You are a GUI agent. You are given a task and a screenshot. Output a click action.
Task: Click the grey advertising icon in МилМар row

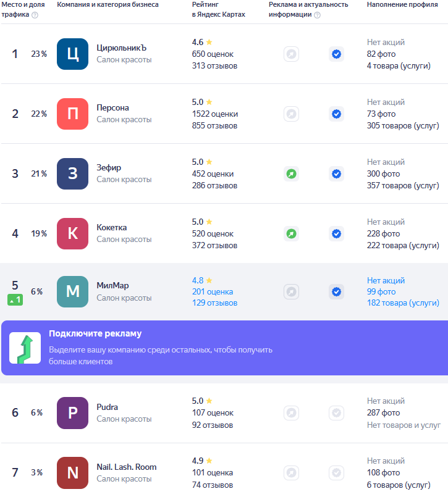(x=291, y=292)
